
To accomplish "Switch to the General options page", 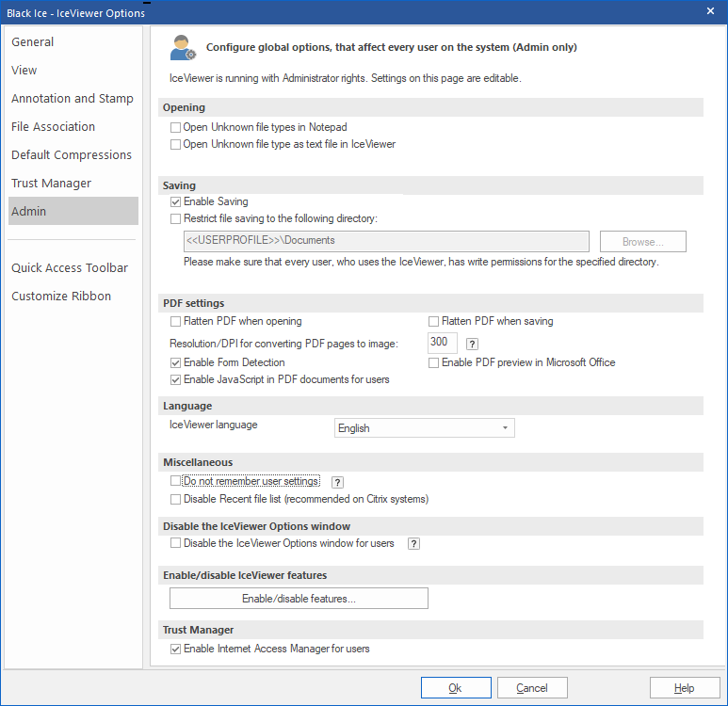I will click(x=73, y=41).
